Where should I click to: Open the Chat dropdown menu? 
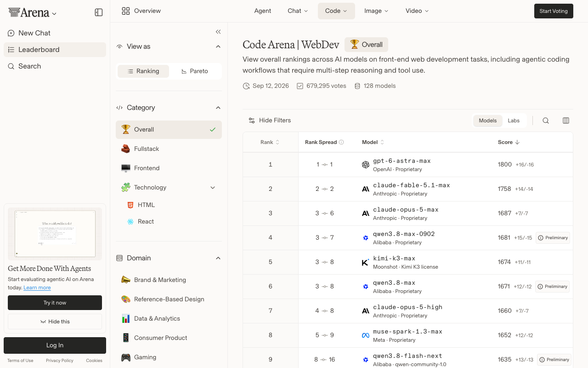(x=298, y=11)
